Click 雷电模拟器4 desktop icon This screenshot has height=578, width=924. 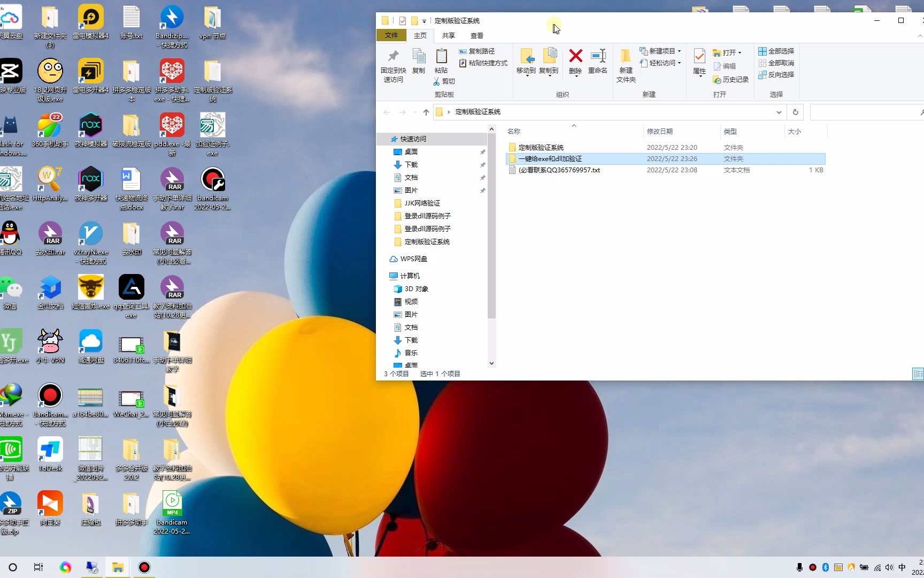90,22
